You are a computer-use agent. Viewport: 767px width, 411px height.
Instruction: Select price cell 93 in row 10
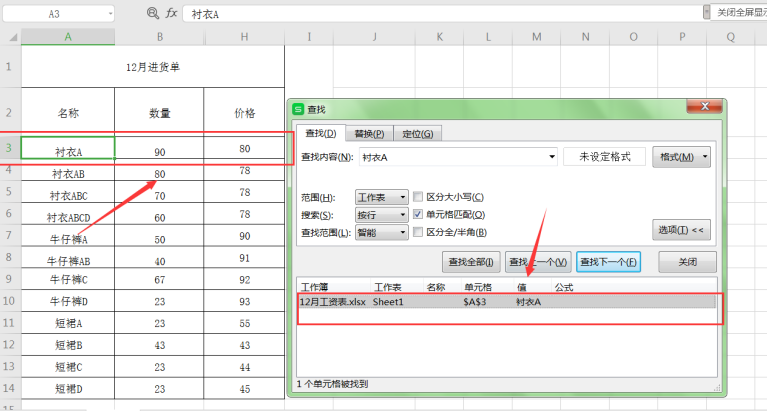click(244, 301)
